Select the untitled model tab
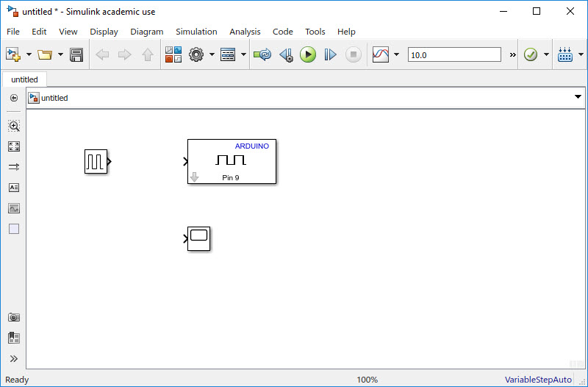This screenshot has height=387, width=588. 24,79
